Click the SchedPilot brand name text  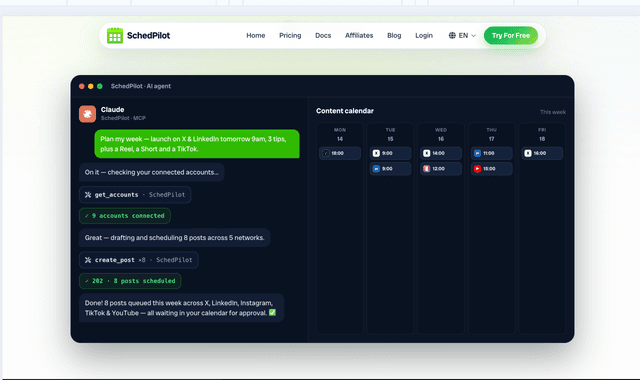(x=148, y=36)
